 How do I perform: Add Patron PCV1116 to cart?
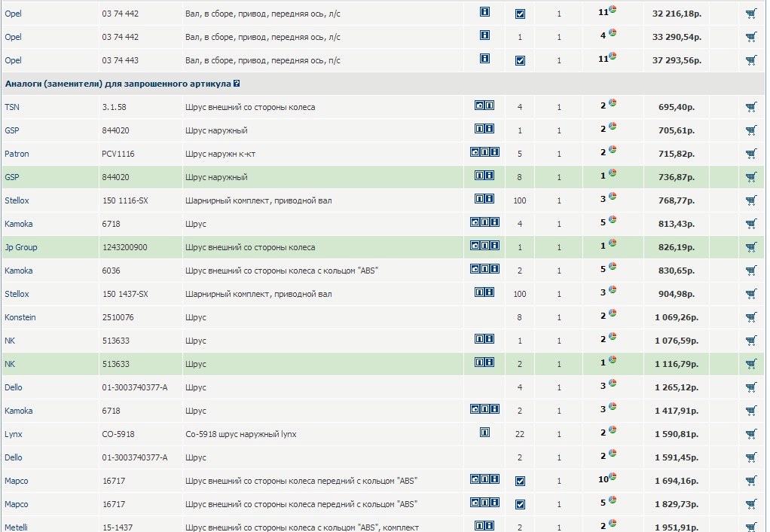coord(751,154)
